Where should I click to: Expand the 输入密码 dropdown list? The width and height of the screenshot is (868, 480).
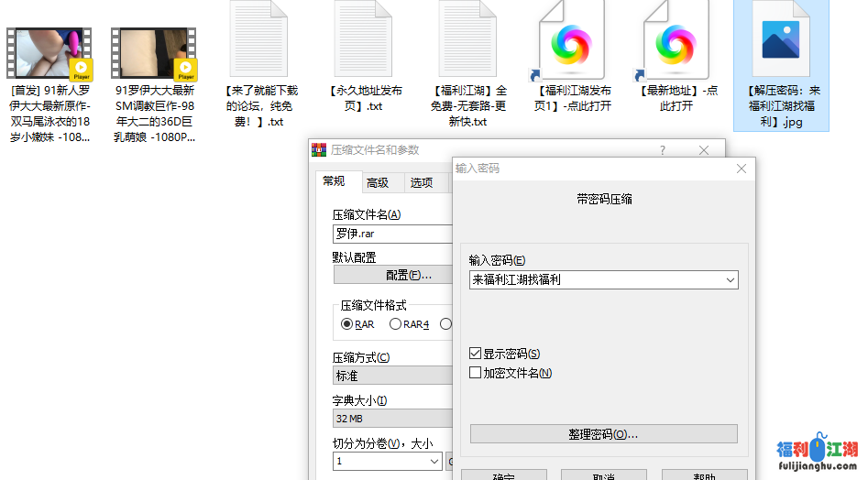click(x=730, y=280)
